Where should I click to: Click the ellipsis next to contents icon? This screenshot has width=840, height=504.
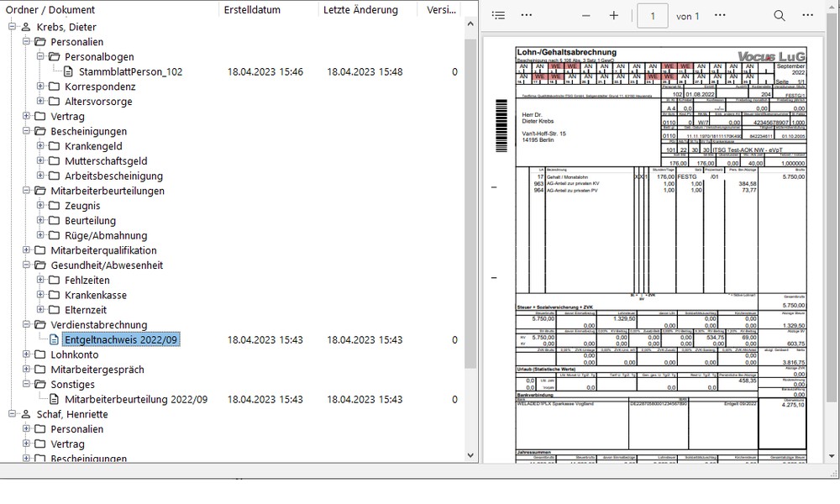point(527,16)
